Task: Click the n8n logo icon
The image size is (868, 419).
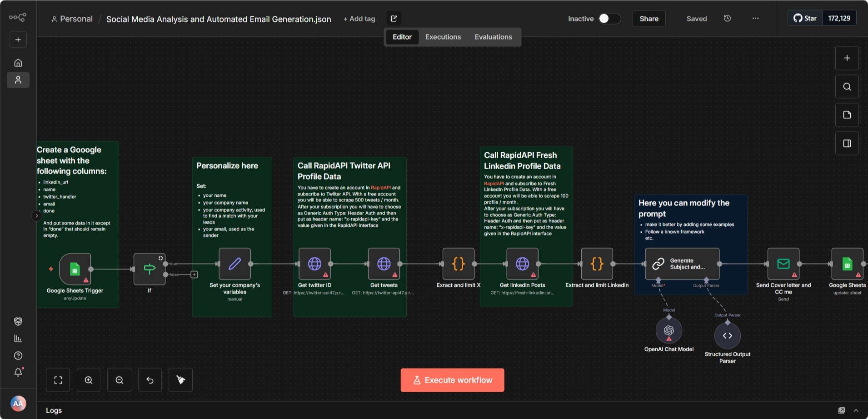Action: point(18,18)
